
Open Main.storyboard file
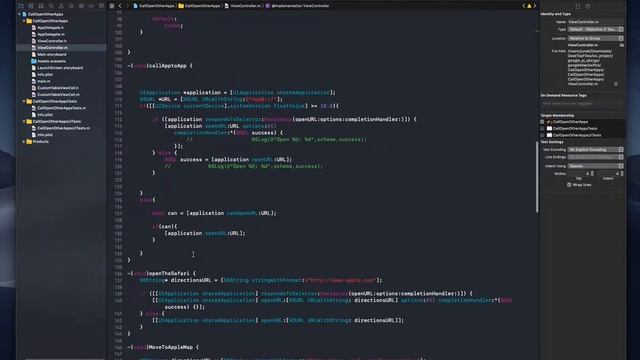coord(51,54)
